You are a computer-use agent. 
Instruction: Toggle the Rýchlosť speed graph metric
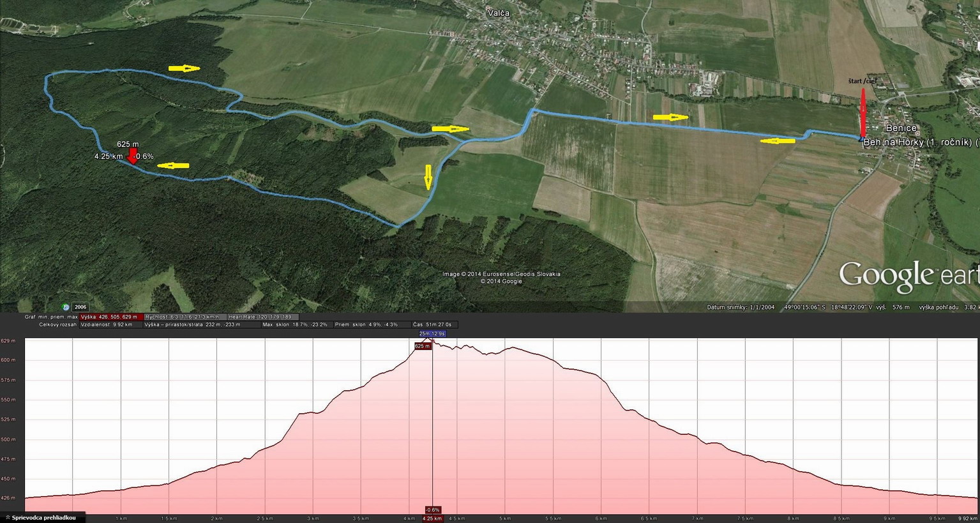[x=183, y=317]
